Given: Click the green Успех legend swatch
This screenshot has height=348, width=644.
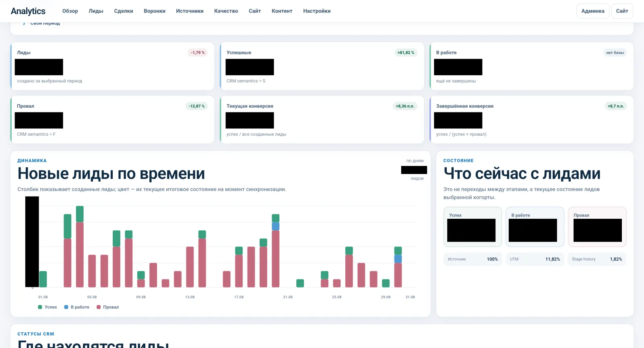Looking at the screenshot, I should coord(40,307).
